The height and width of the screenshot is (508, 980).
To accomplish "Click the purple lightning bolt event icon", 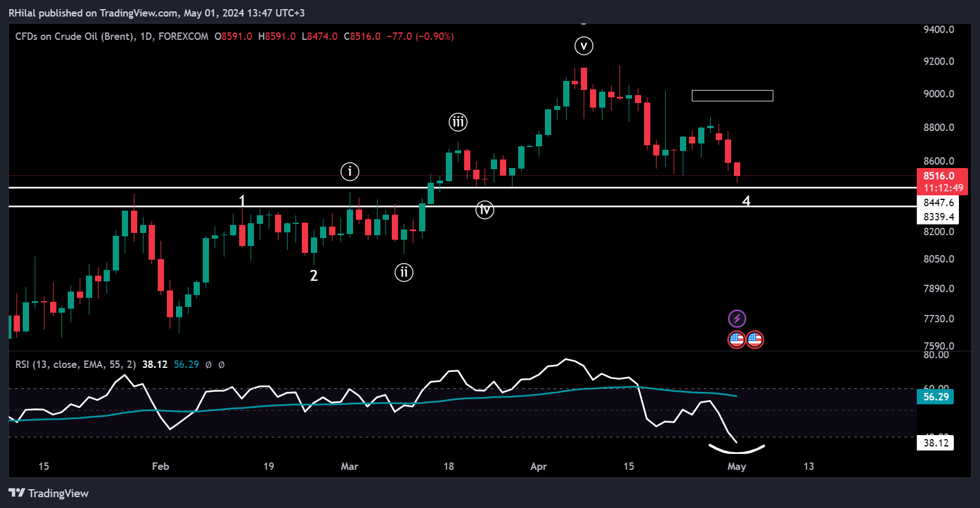I will (737, 318).
